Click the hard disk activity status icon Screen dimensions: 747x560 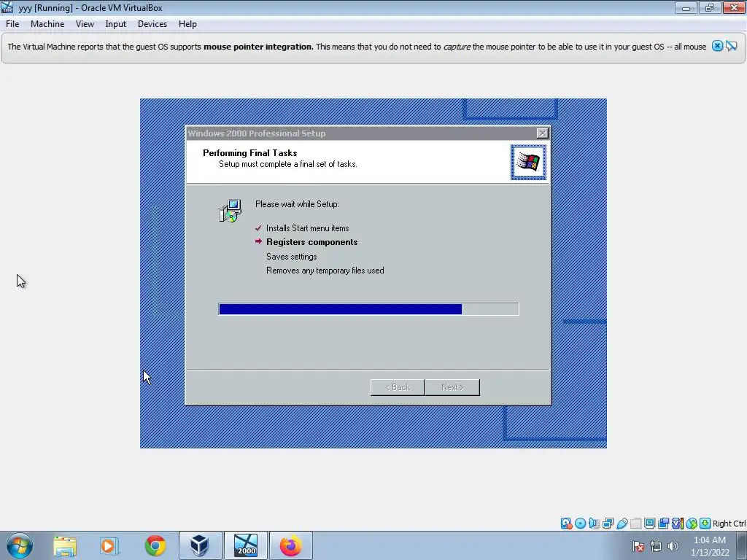coord(566,524)
